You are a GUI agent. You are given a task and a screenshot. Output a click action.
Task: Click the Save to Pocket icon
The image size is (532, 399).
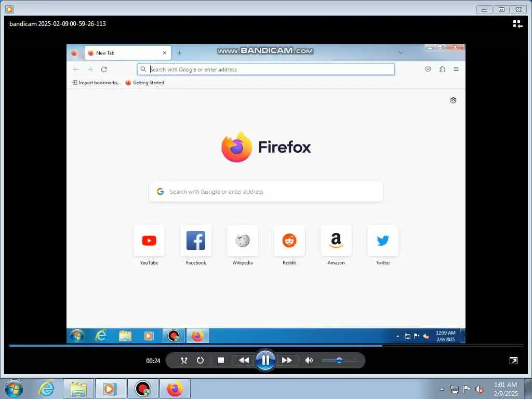[428, 69]
